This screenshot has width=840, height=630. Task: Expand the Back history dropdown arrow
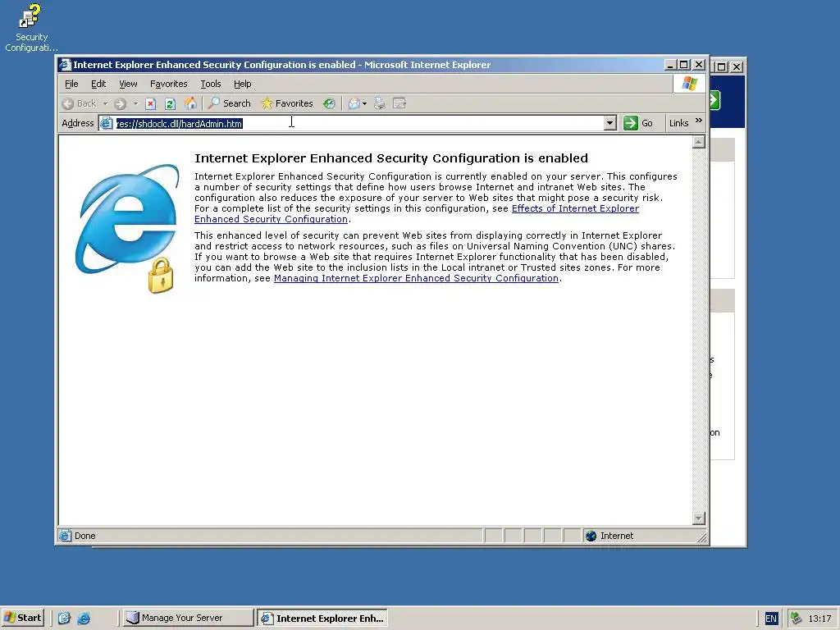[106, 103]
